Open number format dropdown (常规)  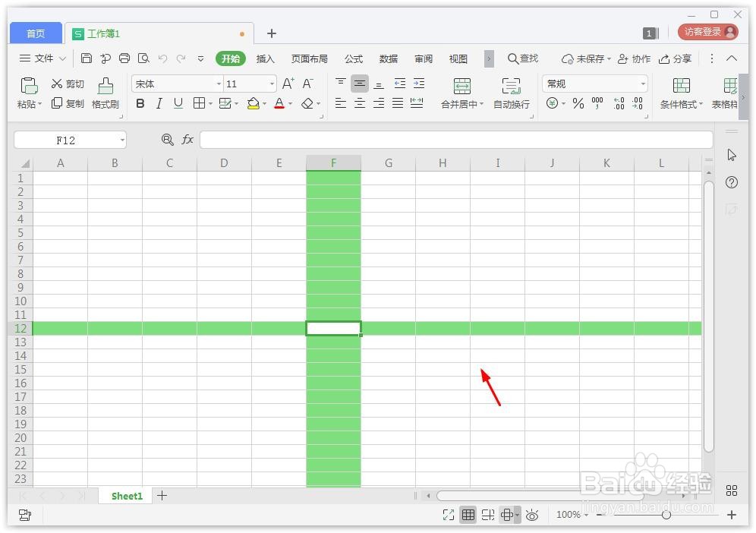(643, 84)
